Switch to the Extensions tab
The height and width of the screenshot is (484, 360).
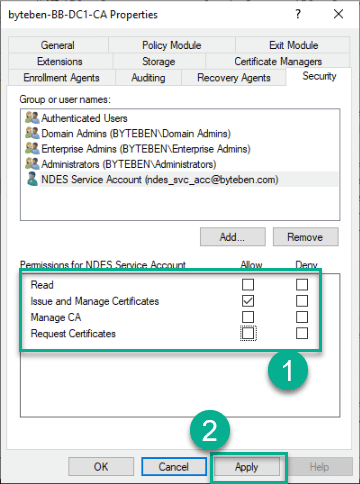tap(60, 61)
